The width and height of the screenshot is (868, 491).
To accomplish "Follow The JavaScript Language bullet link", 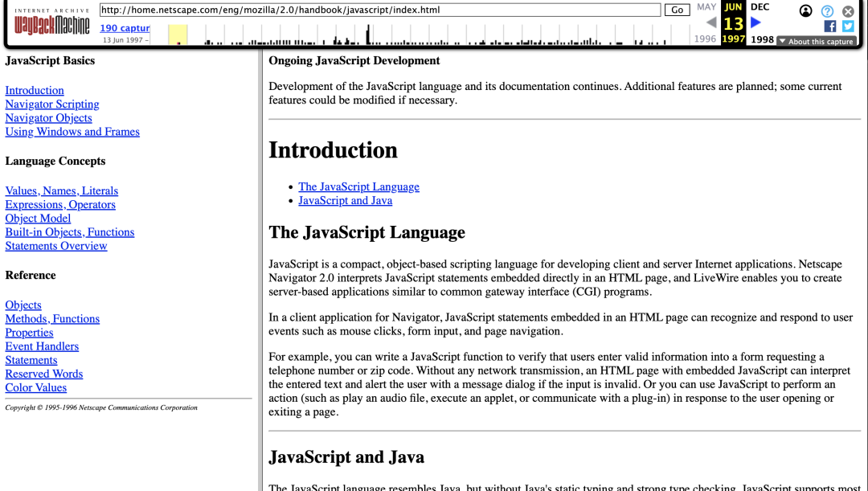I will point(358,186).
